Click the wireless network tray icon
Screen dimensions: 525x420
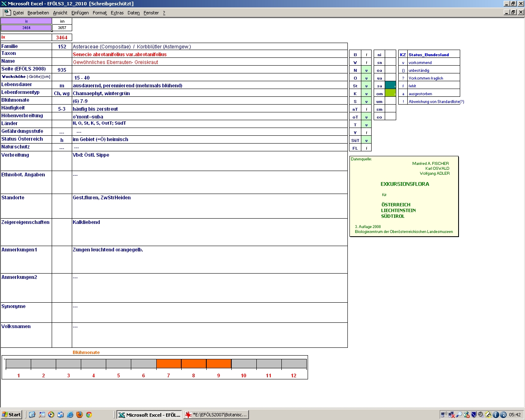(x=444, y=415)
